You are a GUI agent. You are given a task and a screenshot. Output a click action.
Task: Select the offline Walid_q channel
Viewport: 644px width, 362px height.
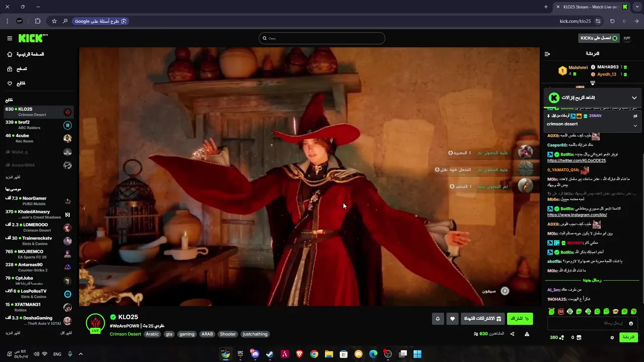pyautogui.click(x=39, y=152)
